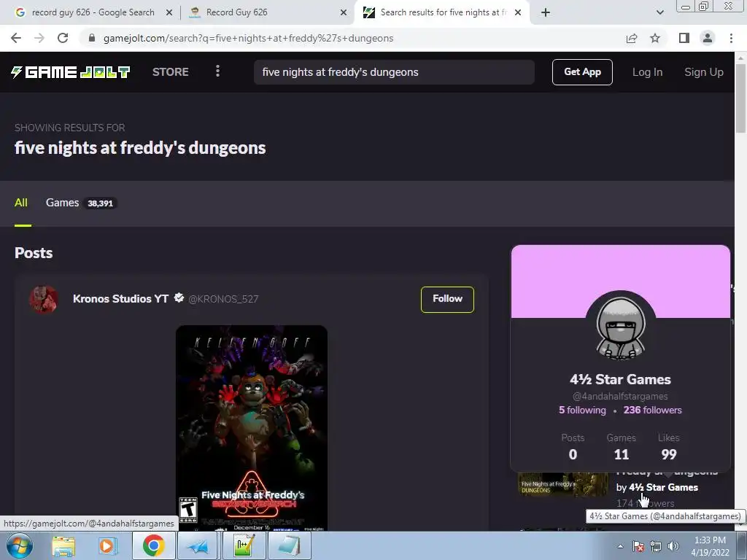Bookmark this page with the star
This screenshot has height=560, width=747.
click(x=655, y=38)
